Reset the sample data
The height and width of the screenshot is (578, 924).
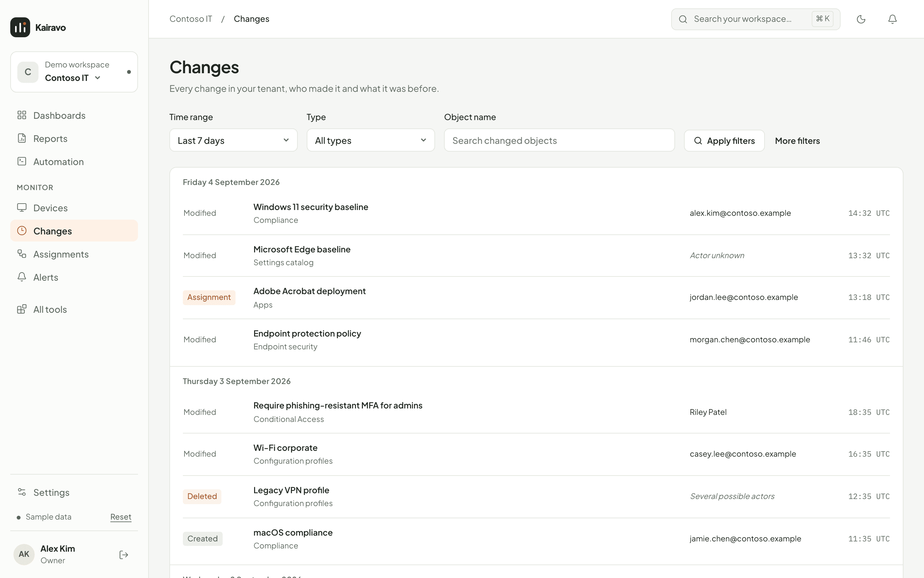[121, 517]
